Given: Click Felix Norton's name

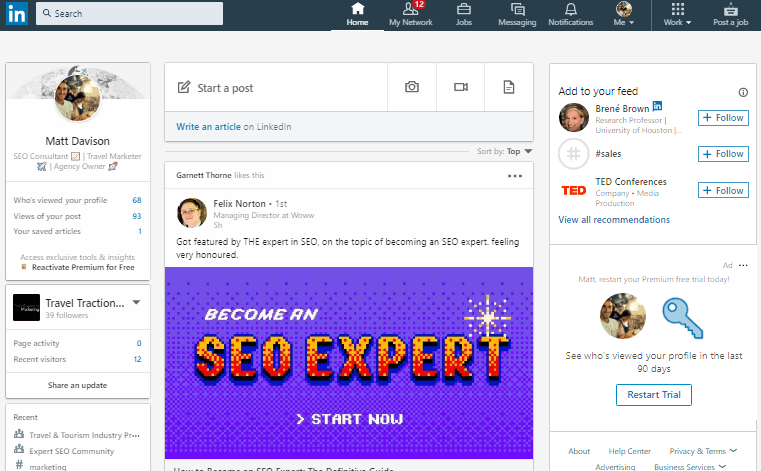Looking at the screenshot, I should 239,203.
